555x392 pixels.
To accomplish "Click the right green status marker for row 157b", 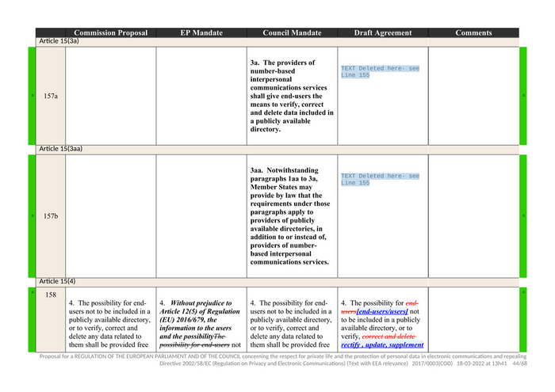I will point(523,215).
